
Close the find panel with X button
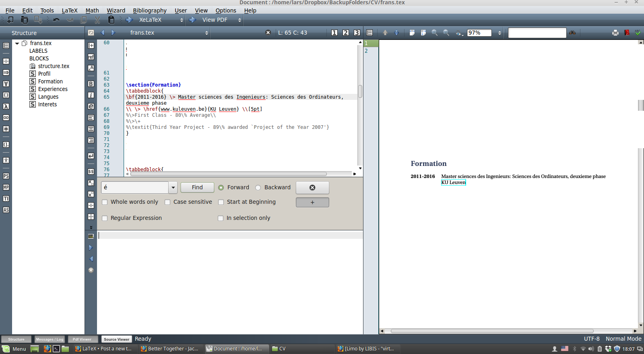(312, 188)
